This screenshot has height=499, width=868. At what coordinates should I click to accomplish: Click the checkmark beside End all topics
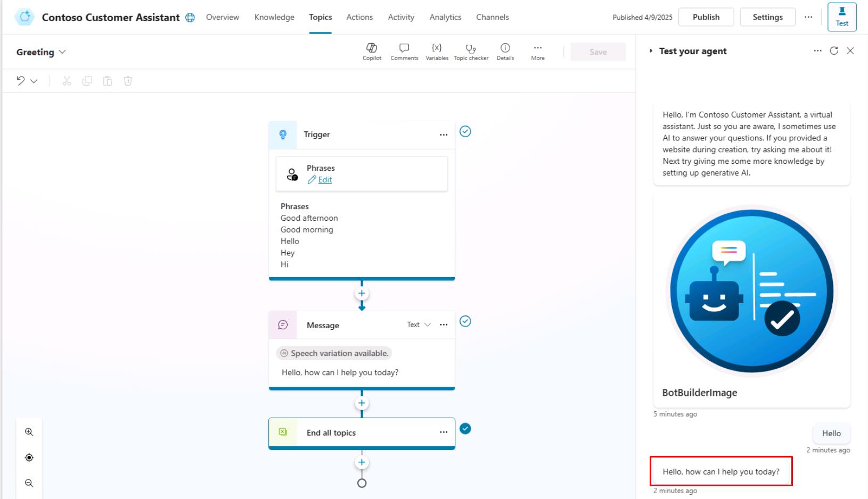pos(465,429)
